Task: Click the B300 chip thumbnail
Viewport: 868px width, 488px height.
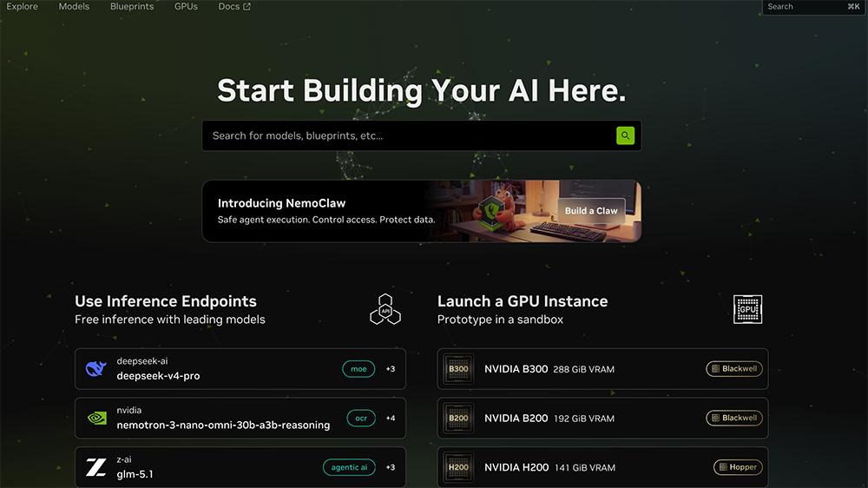Action: (458, 369)
